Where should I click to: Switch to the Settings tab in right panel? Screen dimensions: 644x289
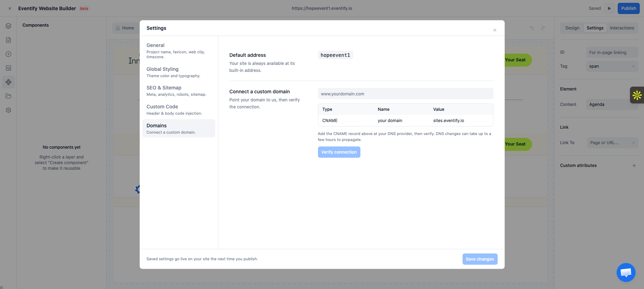[595, 28]
